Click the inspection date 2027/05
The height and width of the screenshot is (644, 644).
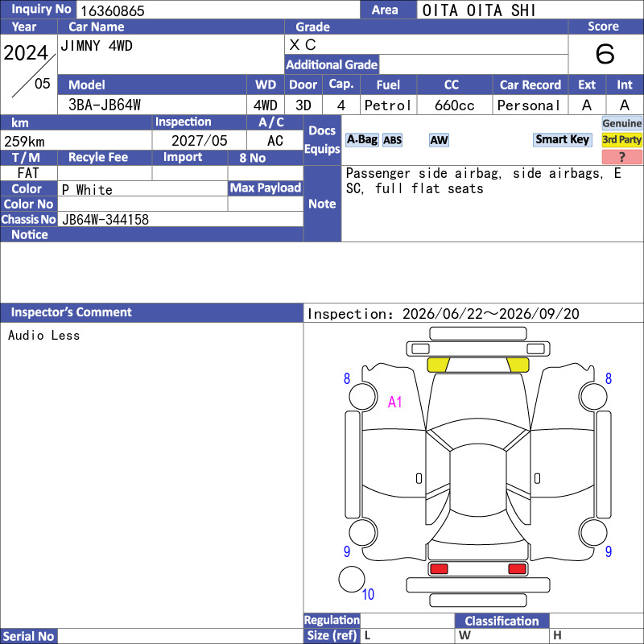click(x=199, y=141)
